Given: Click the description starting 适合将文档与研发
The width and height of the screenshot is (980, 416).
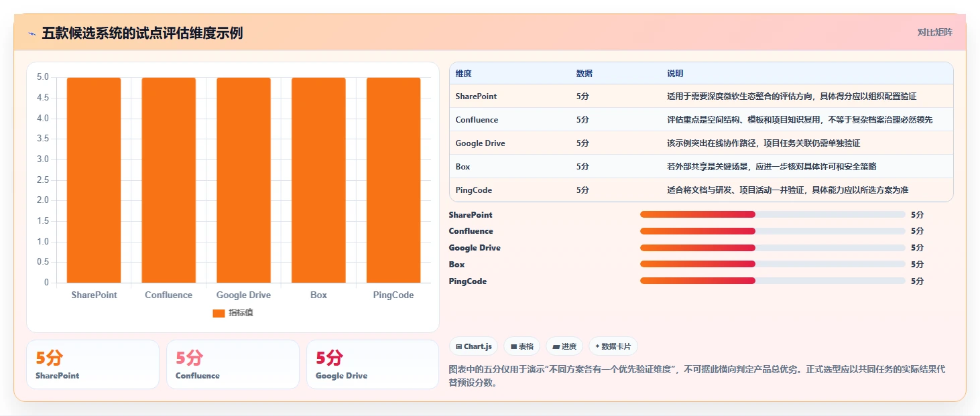Looking at the screenshot, I should tap(788, 190).
